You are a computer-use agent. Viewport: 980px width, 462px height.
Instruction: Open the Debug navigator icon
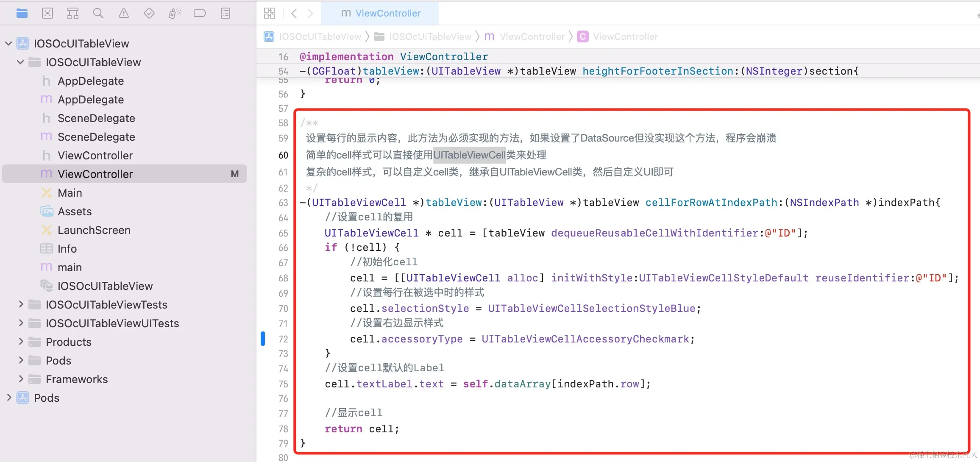tap(175, 14)
